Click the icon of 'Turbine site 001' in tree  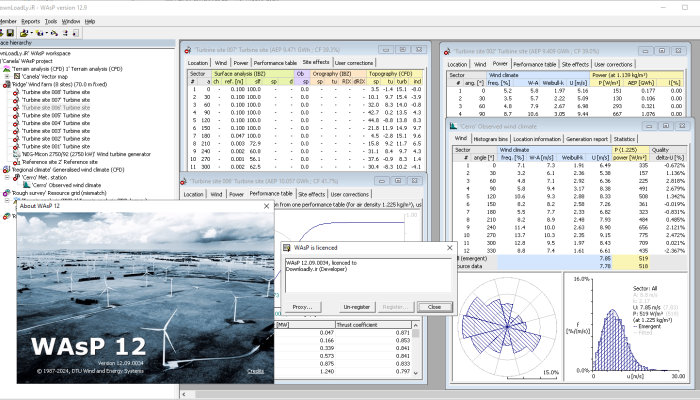pos(16,146)
